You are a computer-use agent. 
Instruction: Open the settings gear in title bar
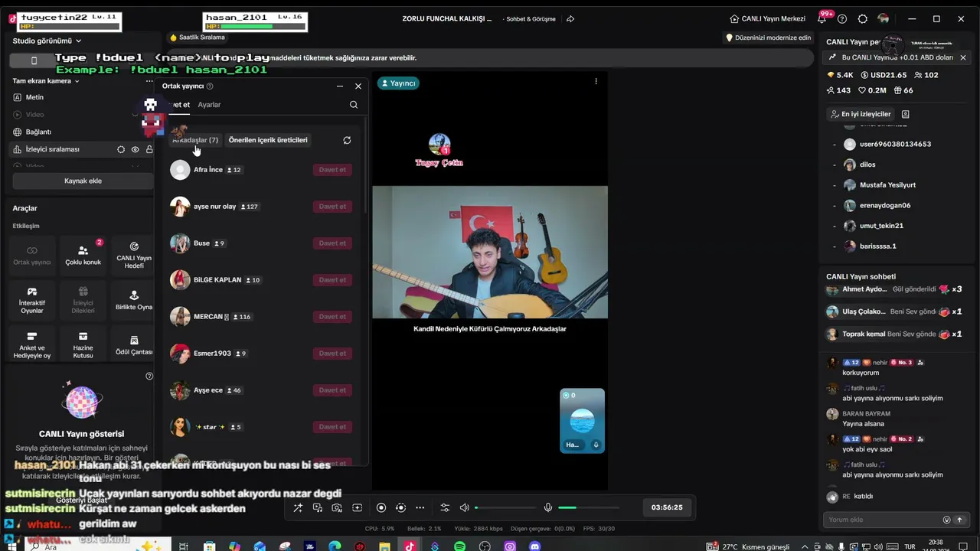coord(863,18)
